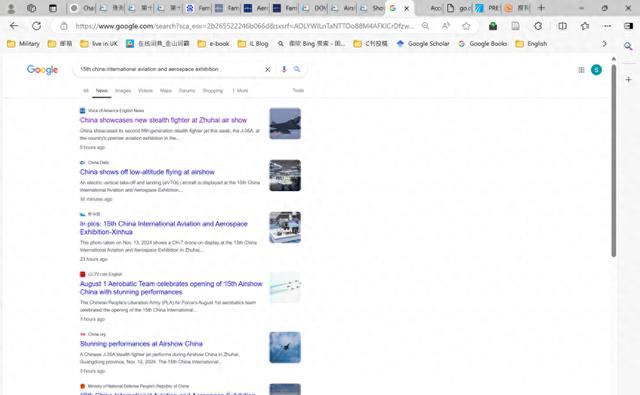640x395 pixels.
Task: Open 'Stunning performances at Airshow China' article
Action: point(141,344)
